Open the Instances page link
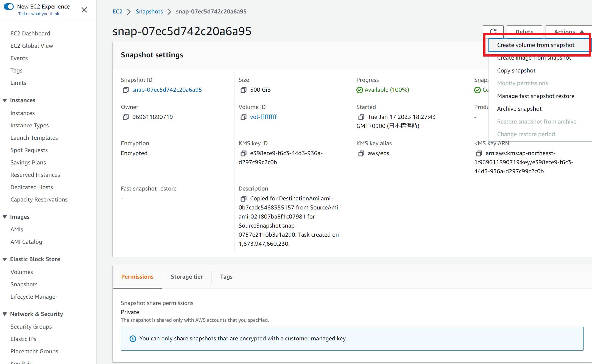This screenshot has height=364, width=592. pyautogui.click(x=23, y=113)
